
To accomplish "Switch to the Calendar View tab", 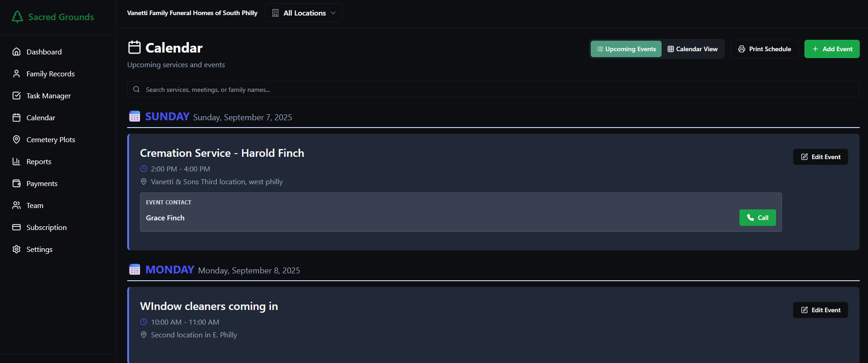I will point(692,49).
